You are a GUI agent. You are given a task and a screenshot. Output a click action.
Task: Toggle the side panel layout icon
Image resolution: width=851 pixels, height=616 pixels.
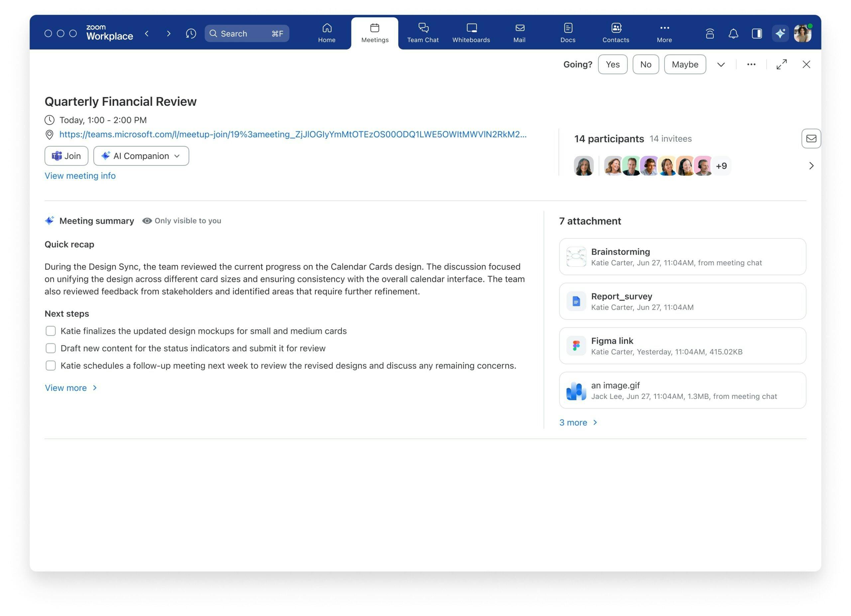coord(757,34)
